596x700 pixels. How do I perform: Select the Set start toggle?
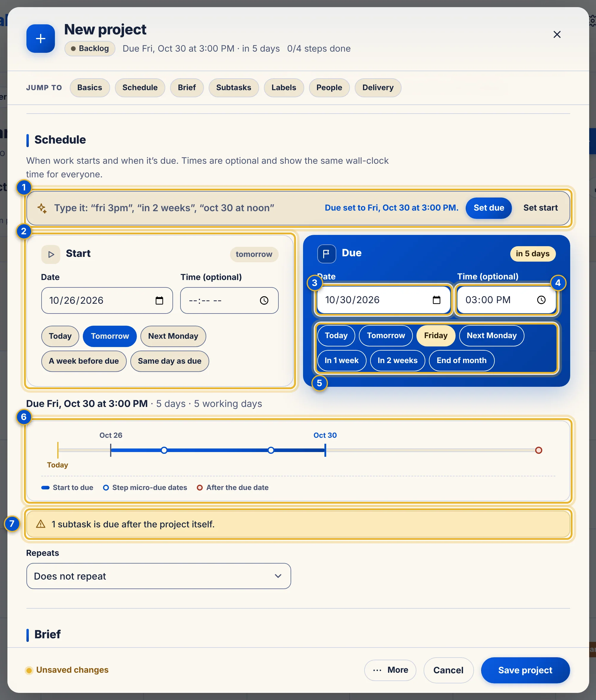coord(540,208)
